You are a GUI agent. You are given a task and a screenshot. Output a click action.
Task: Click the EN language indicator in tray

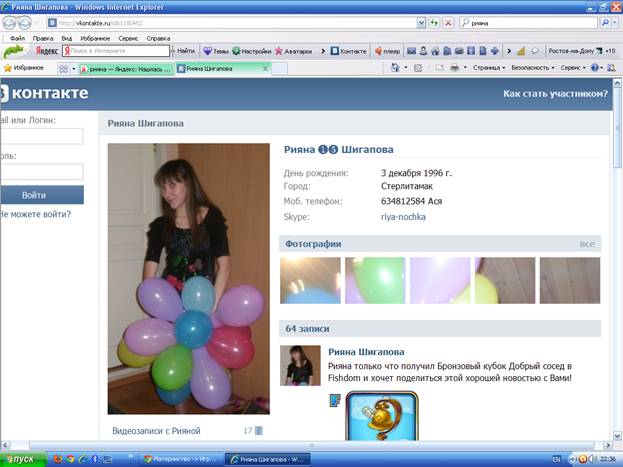(556, 459)
